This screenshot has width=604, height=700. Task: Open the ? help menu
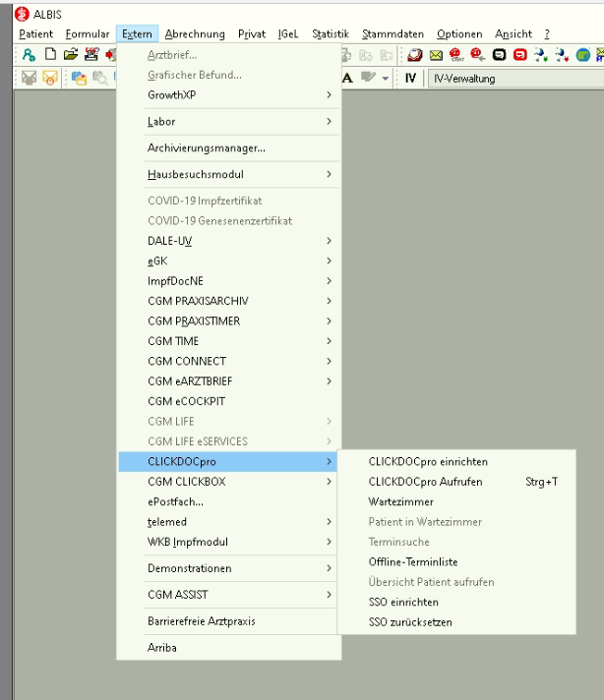click(x=547, y=34)
